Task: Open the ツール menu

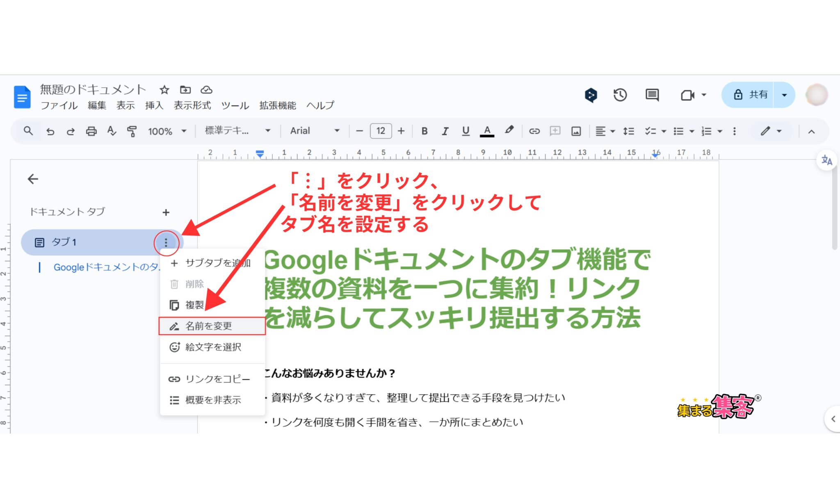Action: point(235,105)
